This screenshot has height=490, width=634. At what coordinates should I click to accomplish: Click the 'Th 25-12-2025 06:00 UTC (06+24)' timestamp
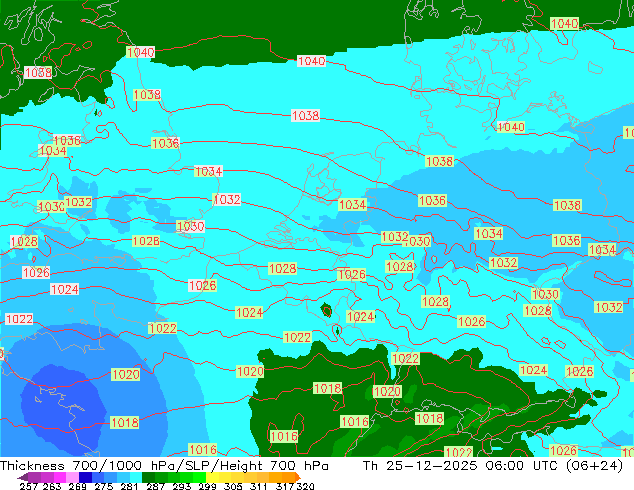493,465
